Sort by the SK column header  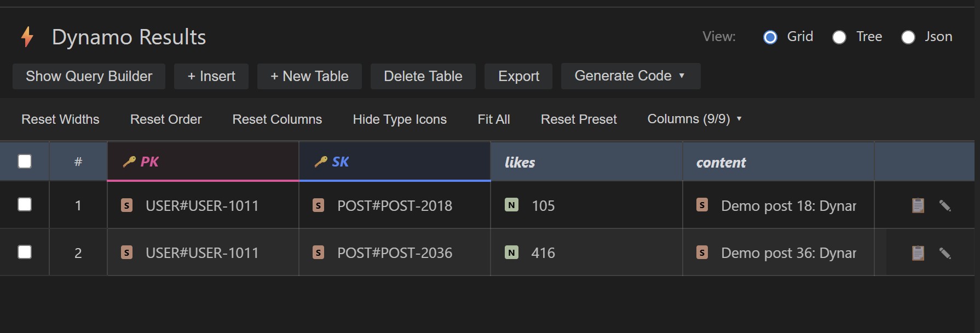click(395, 162)
